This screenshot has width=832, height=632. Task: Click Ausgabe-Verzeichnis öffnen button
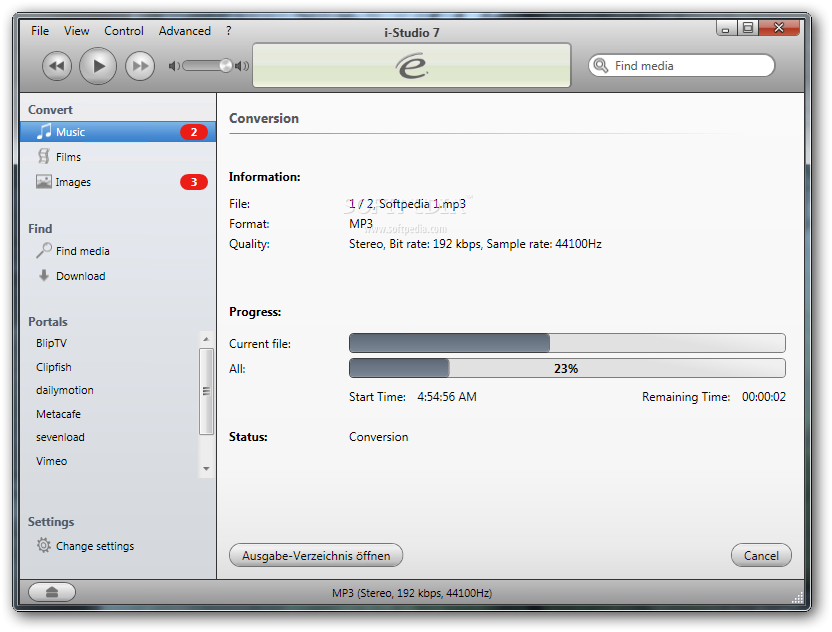pyautogui.click(x=316, y=555)
